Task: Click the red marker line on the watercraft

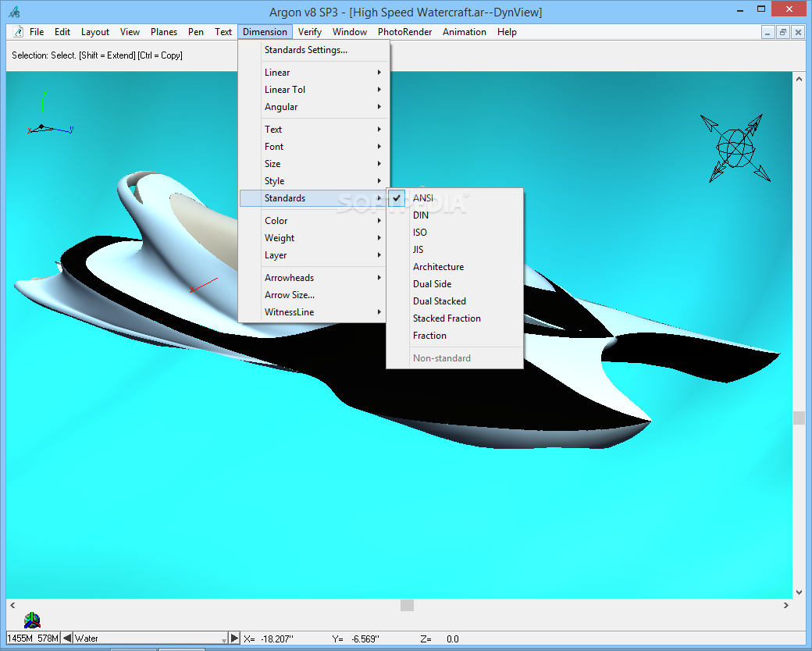Action: click(204, 286)
